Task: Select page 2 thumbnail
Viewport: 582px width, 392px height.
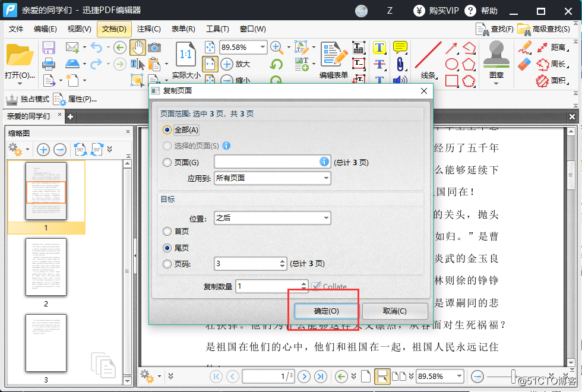Action: click(46, 267)
